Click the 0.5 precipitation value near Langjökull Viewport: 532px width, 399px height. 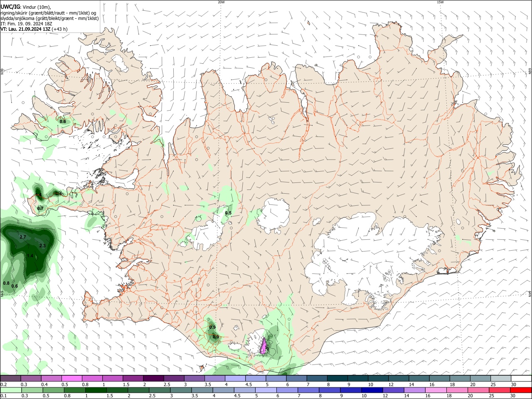pos(228,213)
